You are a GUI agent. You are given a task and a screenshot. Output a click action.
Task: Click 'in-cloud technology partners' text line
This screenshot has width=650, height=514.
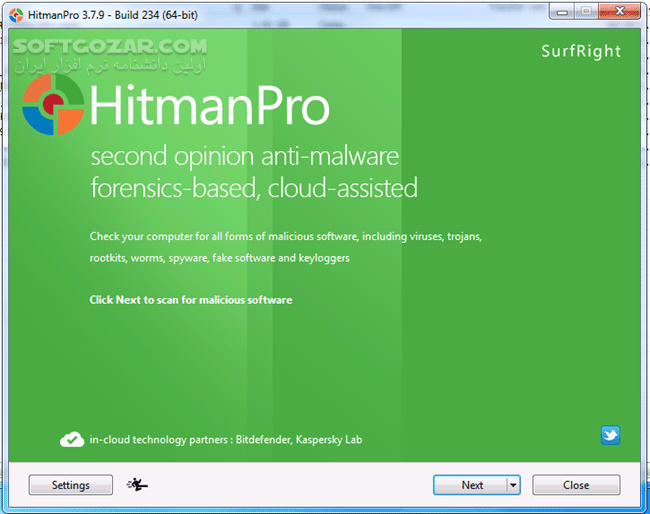coord(226,440)
